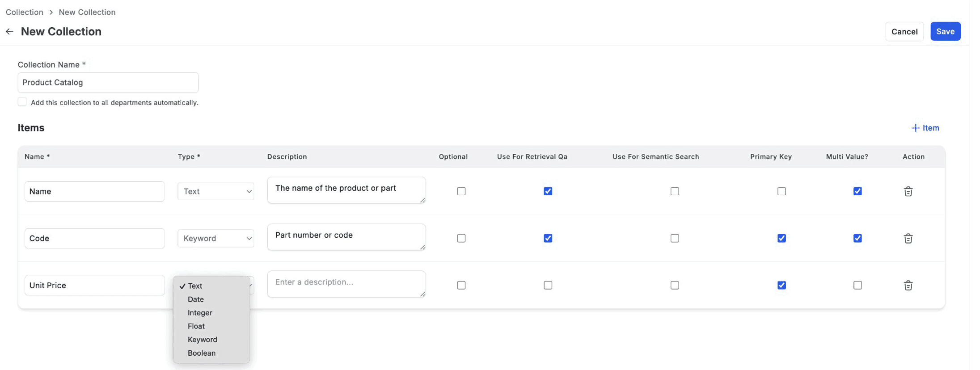This screenshot has height=370, width=980.
Task: Select the Date type option
Action: pos(196,299)
